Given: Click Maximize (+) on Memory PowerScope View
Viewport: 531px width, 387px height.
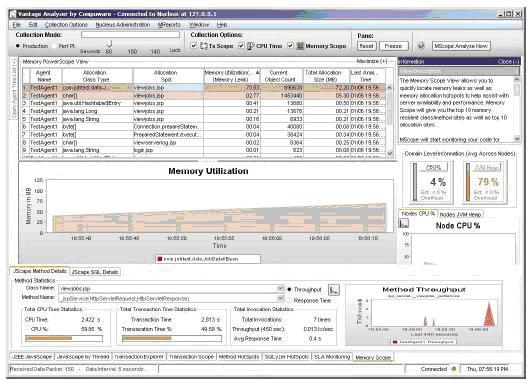Looking at the screenshot, I should coord(371,61).
